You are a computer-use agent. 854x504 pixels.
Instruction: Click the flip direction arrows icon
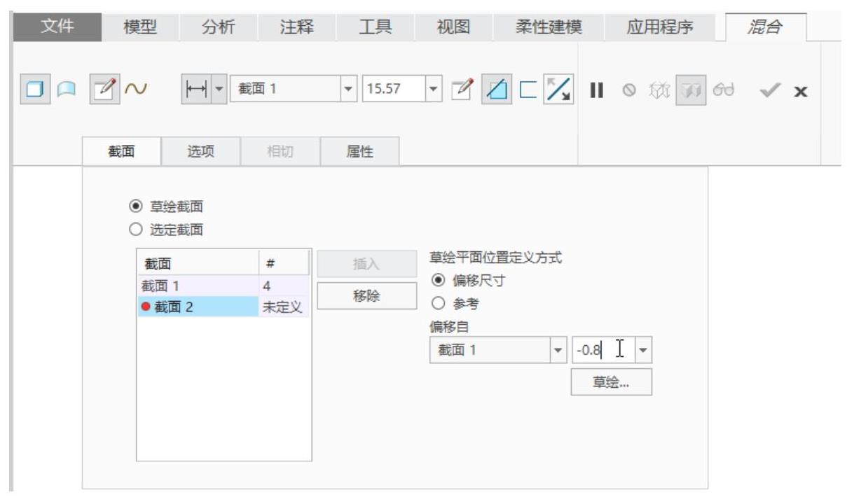[x=558, y=91]
